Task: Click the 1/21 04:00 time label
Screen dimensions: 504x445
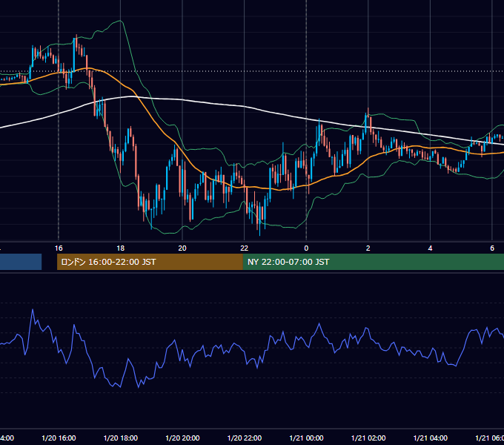Action: coord(431,438)
